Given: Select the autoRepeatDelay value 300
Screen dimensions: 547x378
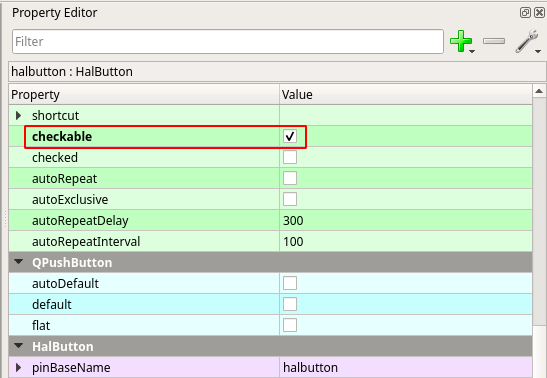Looking at the screenshot, I should point(293,220).
